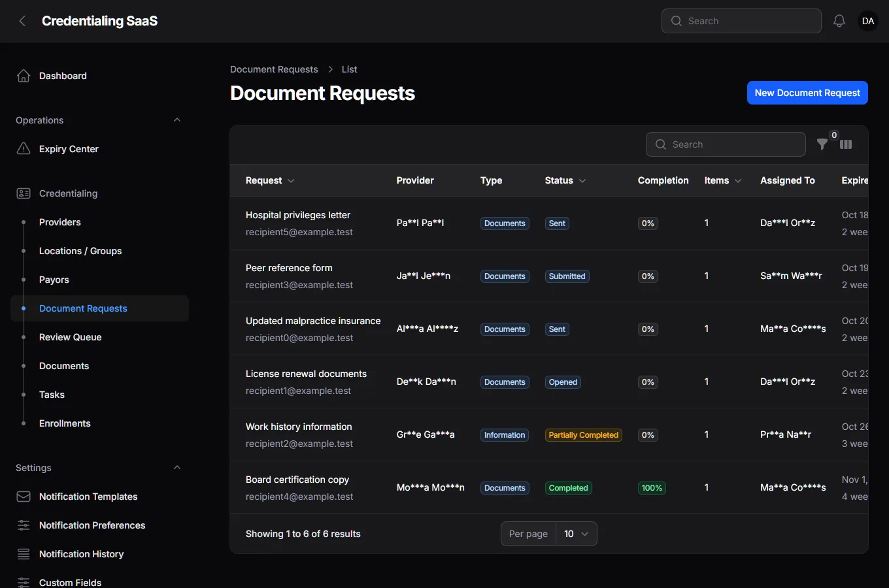Open the table filter funnel icon
The height and width of the screenshot is (588, 889).
tap(822, 144)
